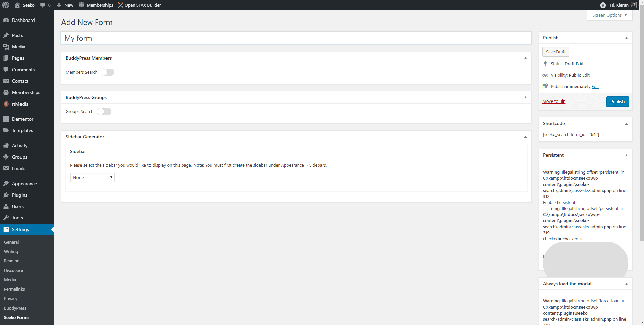The image size is (644, 325).
Task: Collapse the Shortcode panel arrow
Action: tap(627, 124)
